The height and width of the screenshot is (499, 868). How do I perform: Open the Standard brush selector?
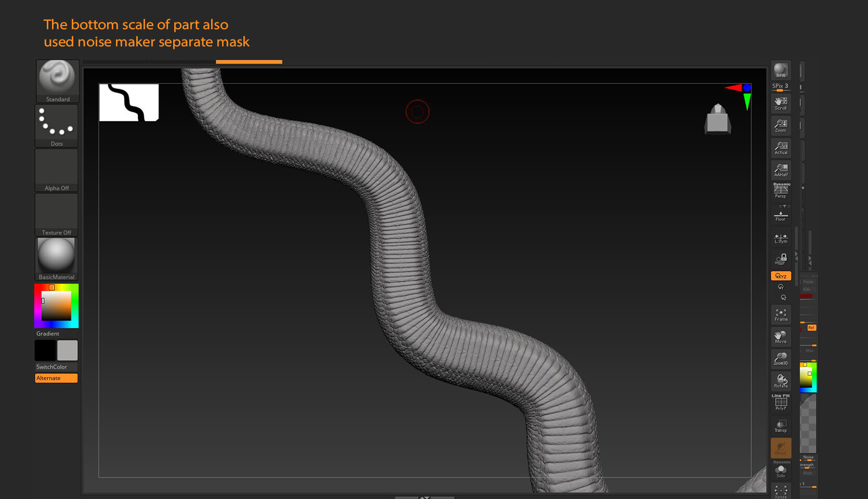click(57, 80)
